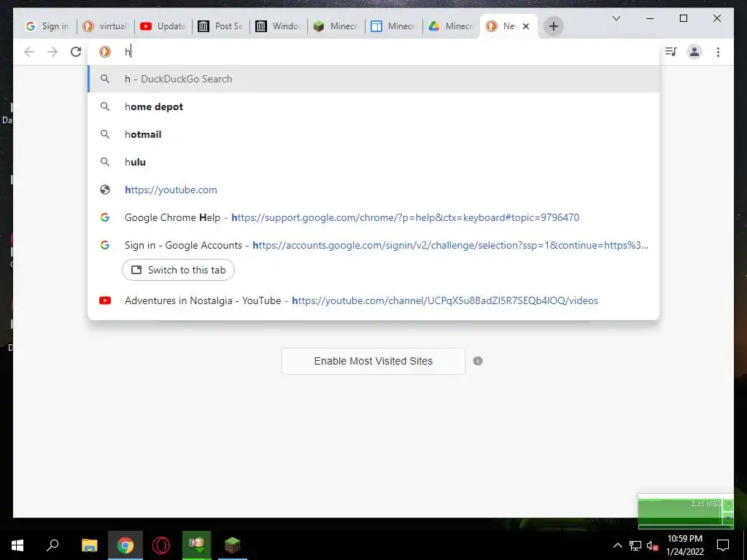Click the info icon beside Most Visited
Image resolution: width=747 pixels, height=560 pixels.
click(478, 361)
